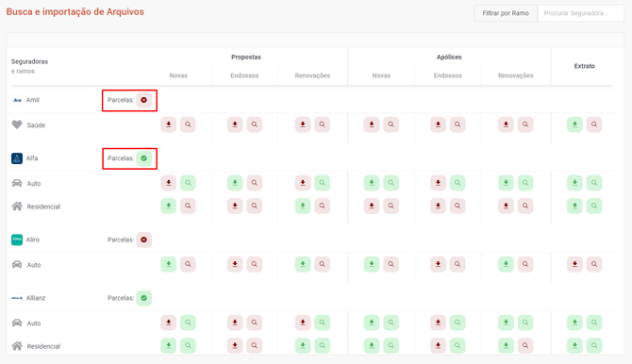
Task: Search Allianz Residencial Propostas Endossos files
Action: tap(255, 345)
